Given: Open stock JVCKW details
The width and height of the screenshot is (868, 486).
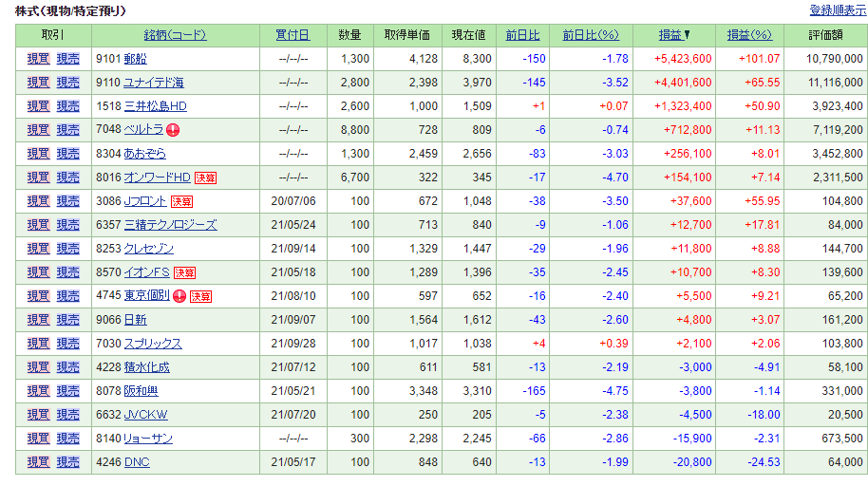Looking at the screenshot, I should 145,415.
